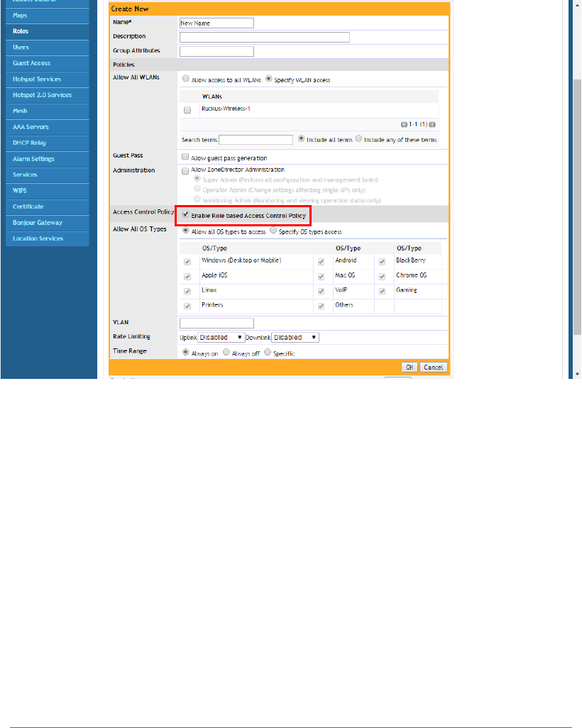582x728 pixels.
Task: Select Always on time range
Action: click(x=186, y=352)
